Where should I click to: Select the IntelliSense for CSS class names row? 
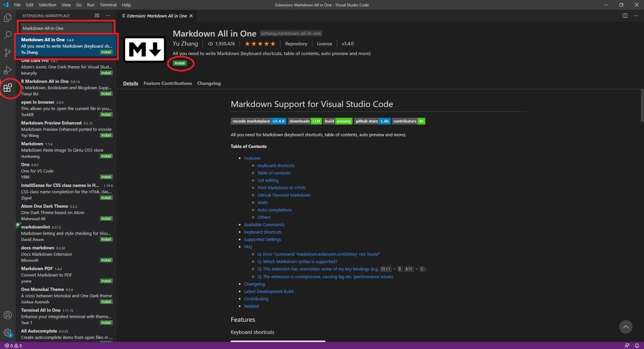(66, 191)
